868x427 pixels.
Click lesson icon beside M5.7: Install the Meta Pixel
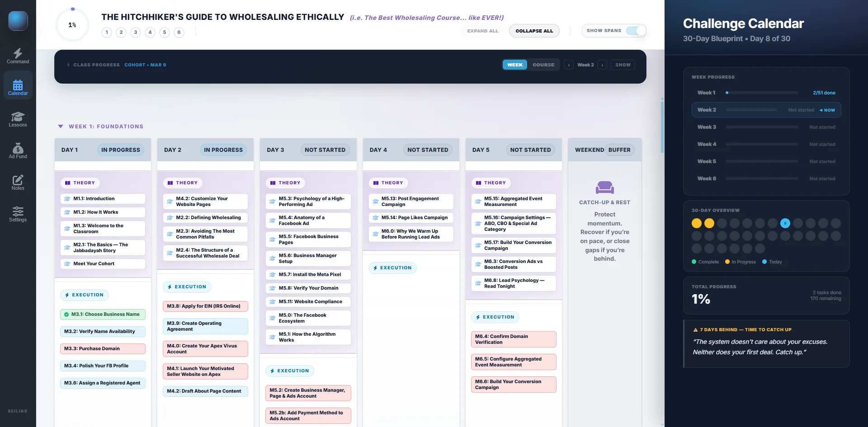[273, 275]
